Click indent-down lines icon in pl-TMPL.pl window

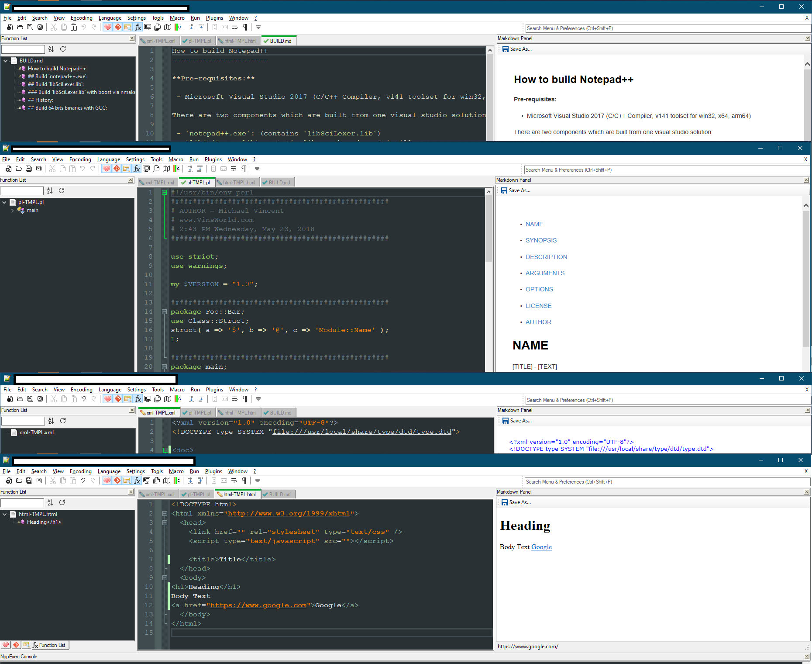click(x=200, y=169)
